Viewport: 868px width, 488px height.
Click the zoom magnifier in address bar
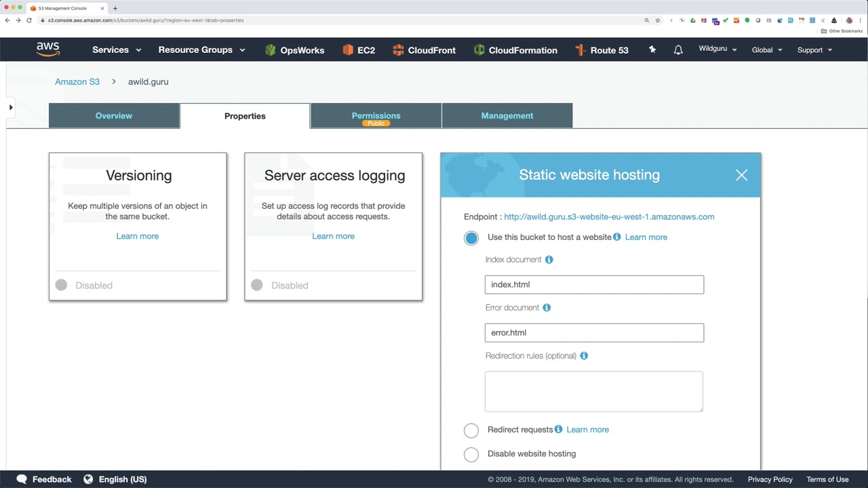[x=647, y=20]
